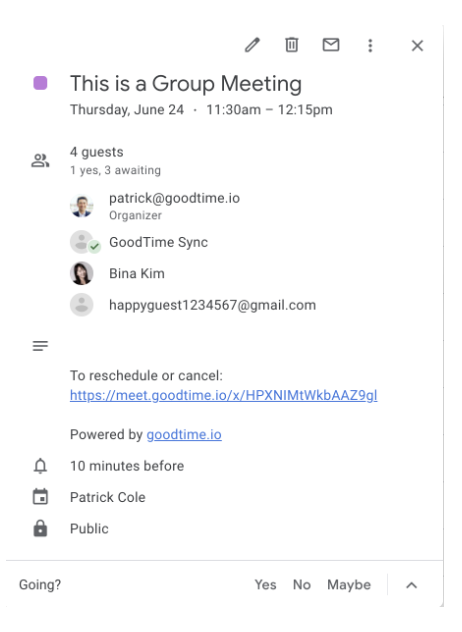Select guest Bina Kim
This screenshot has width=462, height=632.
137,273
